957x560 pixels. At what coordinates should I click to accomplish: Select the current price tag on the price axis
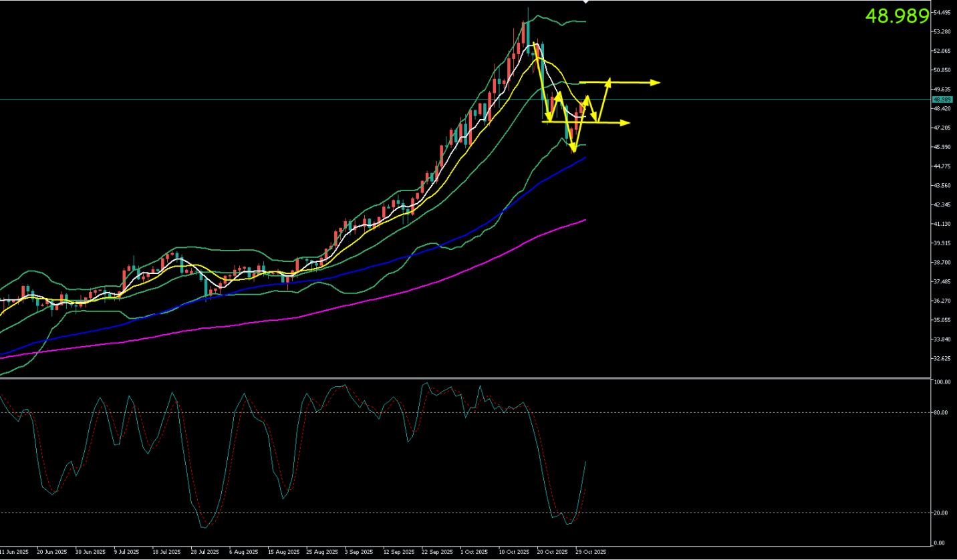point(941,100)
